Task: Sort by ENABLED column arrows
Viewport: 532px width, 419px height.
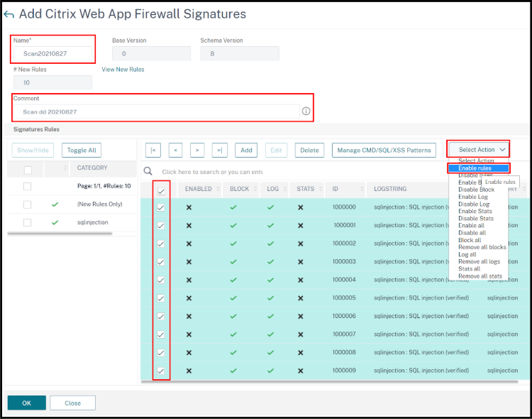Action: 218,189
